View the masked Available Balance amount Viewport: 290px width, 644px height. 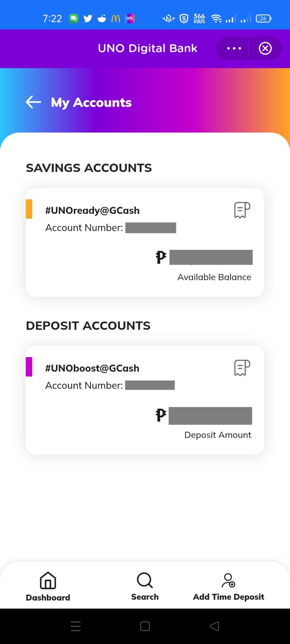tap(211, 257)
